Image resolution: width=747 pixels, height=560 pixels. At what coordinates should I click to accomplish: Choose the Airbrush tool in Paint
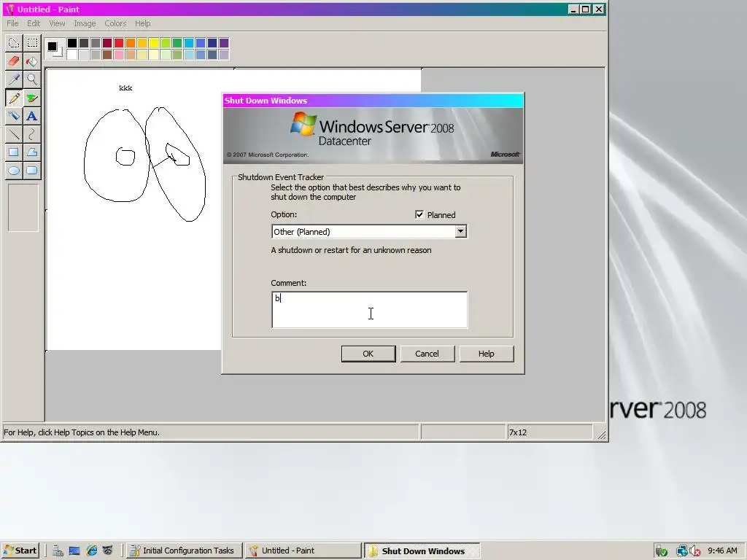point(14,116)
